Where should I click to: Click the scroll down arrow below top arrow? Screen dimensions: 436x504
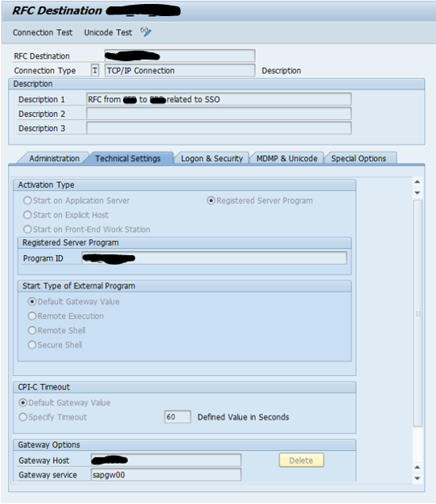point(417,193)
